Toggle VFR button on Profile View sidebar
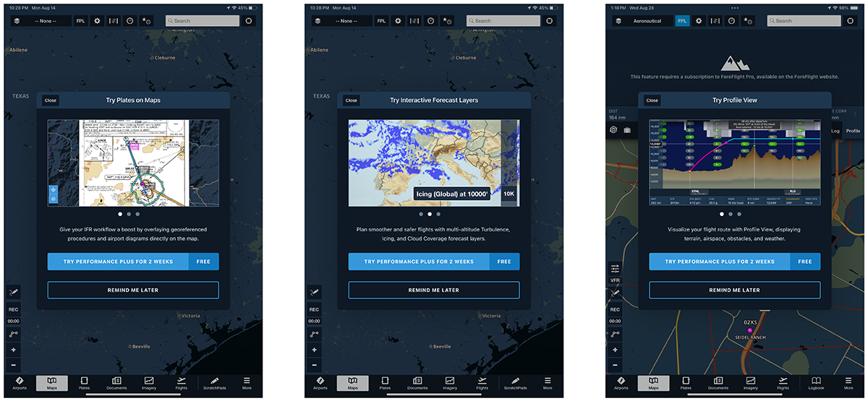The image size is (868, 401). click(616, 280)
